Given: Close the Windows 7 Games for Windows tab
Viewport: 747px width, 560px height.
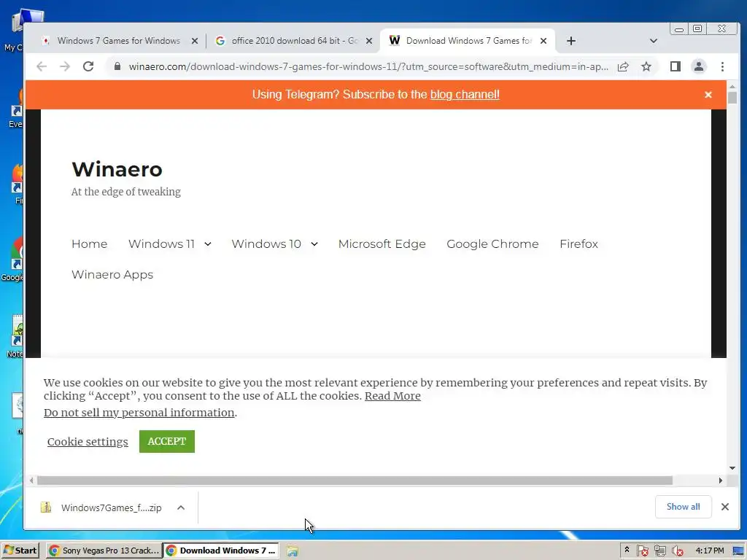Looking at the screenshot, I should 194,41.
